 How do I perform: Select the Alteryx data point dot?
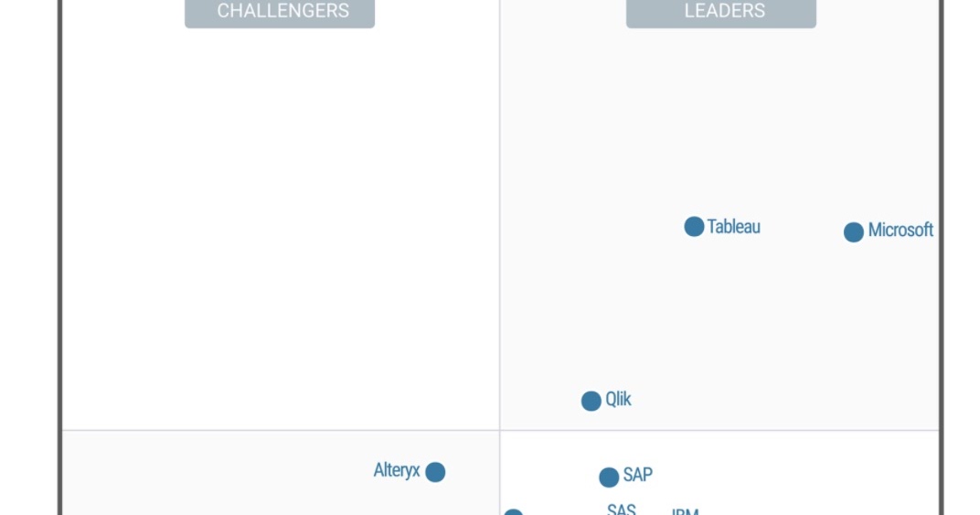tap(436, 472)
